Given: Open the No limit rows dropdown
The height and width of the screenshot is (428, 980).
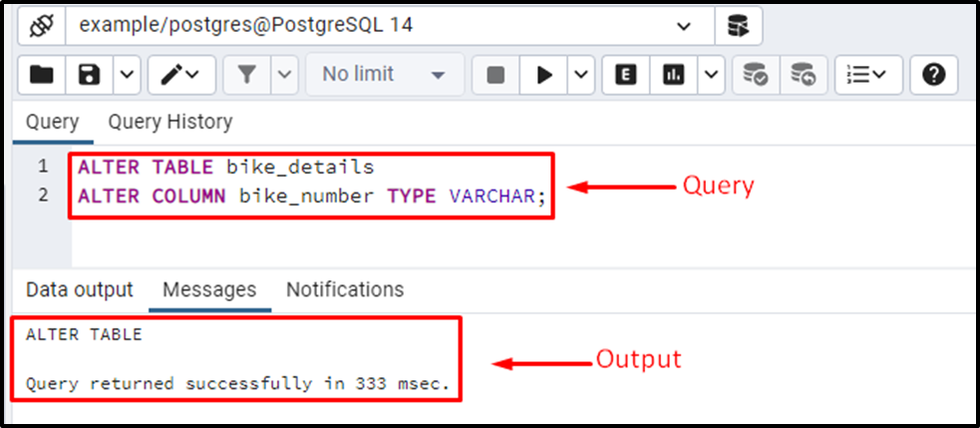Looking at the screenshot, I should click(385, 75).
